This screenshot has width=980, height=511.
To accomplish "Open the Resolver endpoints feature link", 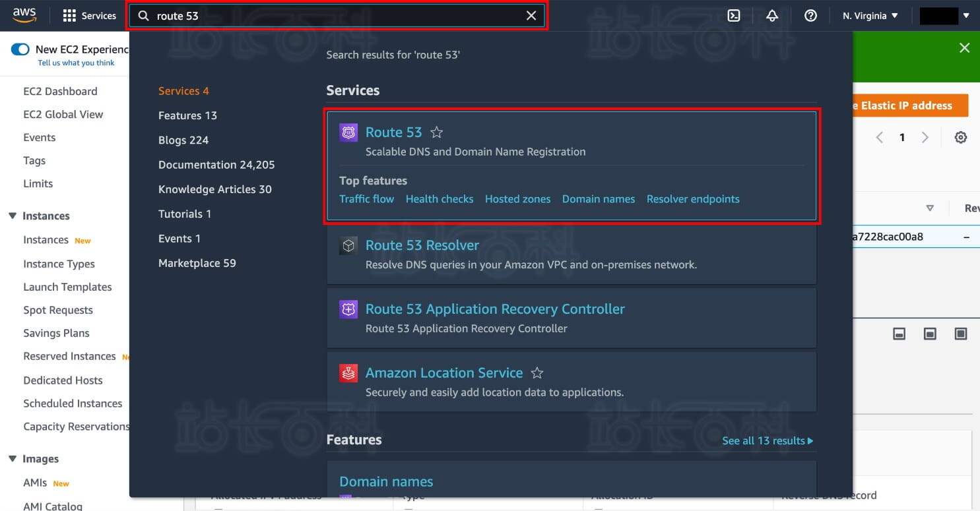I will point(693,199).
